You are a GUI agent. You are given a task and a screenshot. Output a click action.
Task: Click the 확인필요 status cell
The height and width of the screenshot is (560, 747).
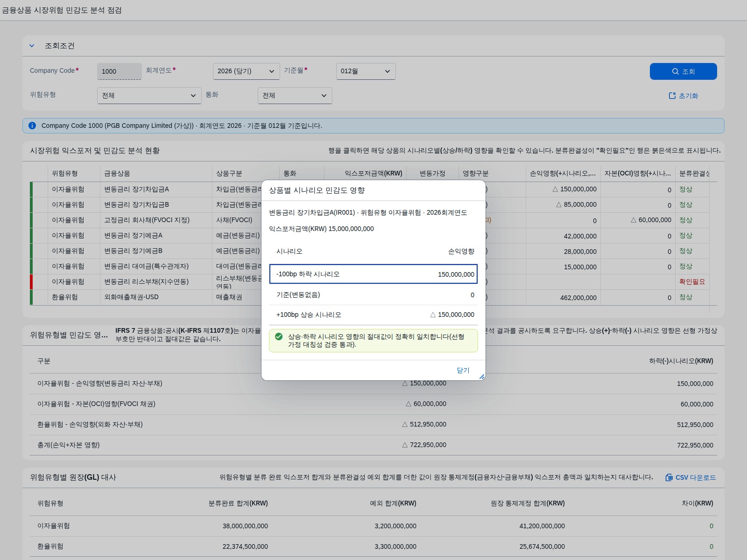coord(692,281)
